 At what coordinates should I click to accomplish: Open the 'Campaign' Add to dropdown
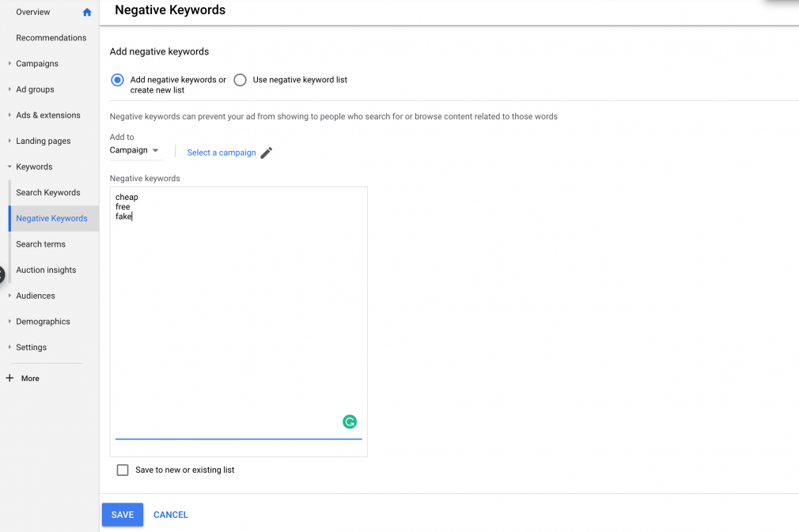pyautogui.click(x=134, y=150)
